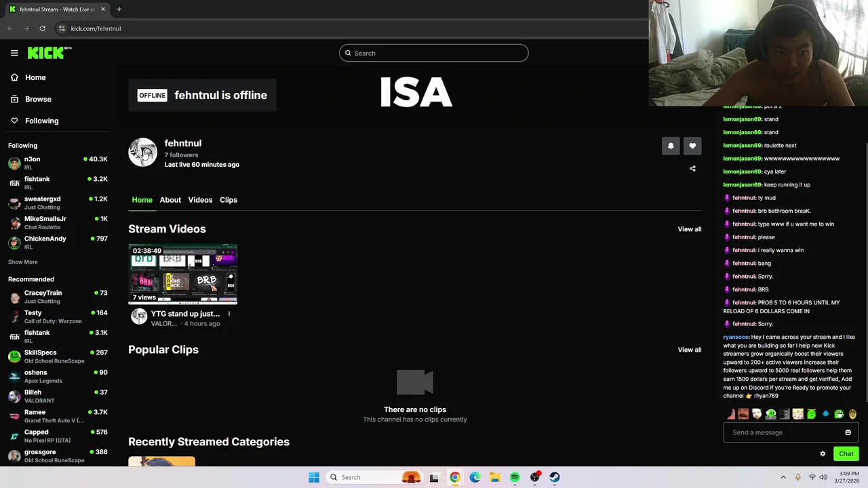Open File Explorer from the taskbar
The width and height of the screenshot is (868, 488).
[x=495, y=477]
